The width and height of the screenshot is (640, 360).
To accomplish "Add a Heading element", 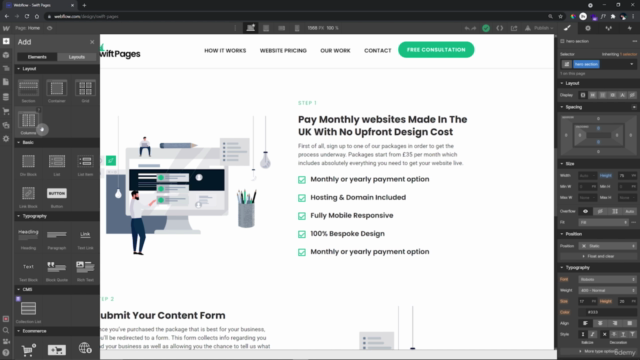I will coord(28,238).
